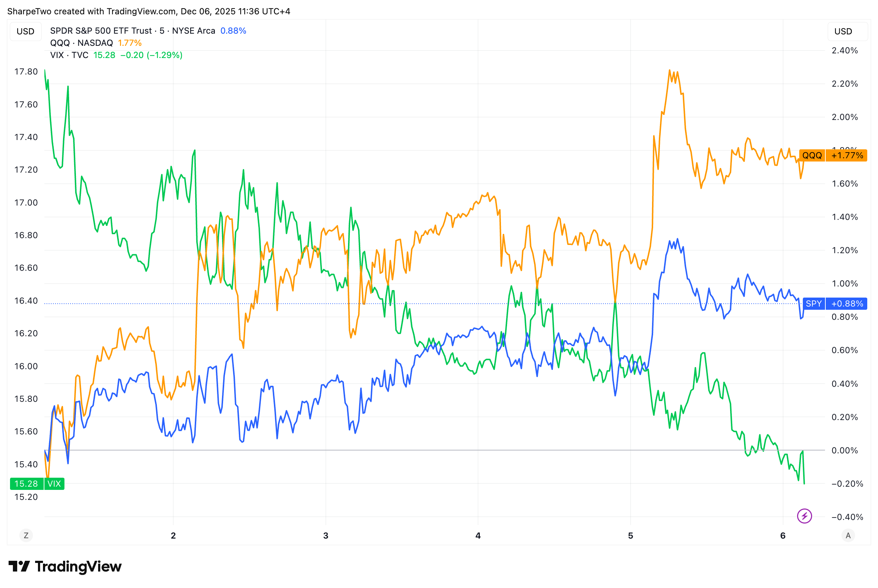Click the 17.80 level on VIX axis
878x588 pixels.
click(26, 72)
